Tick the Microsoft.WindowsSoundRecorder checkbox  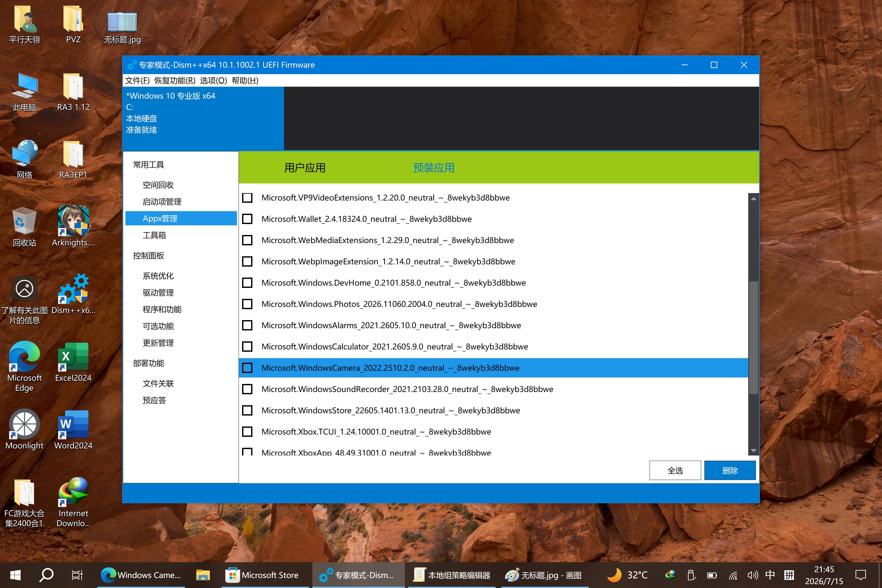(247, 389)
